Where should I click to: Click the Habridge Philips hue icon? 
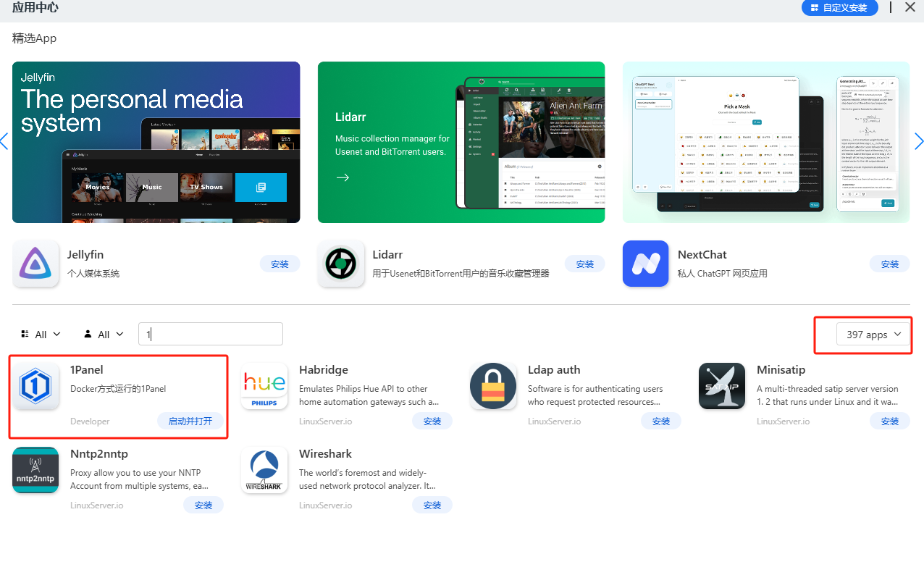(264, 387)
